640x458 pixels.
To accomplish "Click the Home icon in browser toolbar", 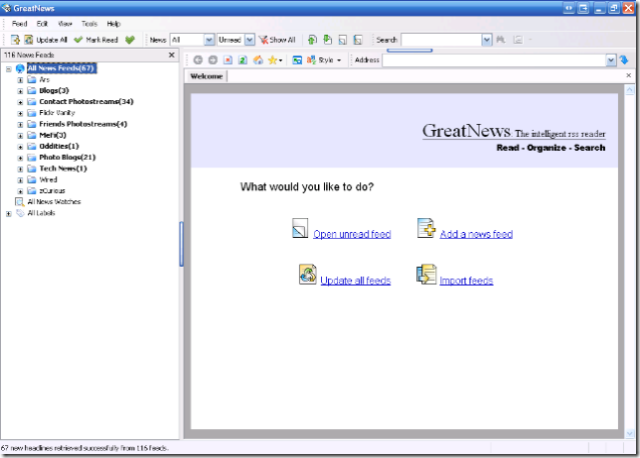I will pyautogui.click(x=258, y=60).
